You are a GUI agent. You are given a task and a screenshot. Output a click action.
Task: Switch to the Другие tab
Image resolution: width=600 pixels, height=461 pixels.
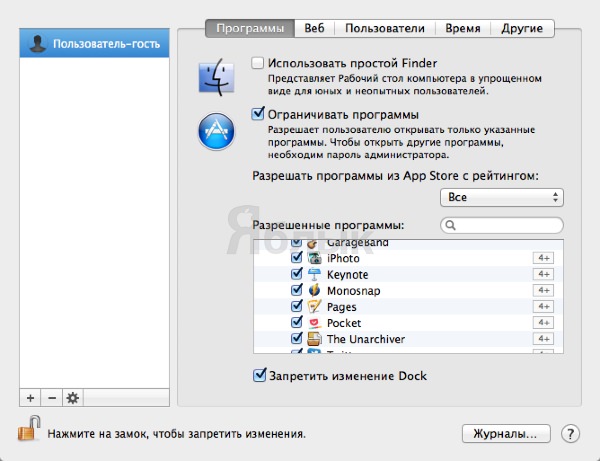click(522, 28)
